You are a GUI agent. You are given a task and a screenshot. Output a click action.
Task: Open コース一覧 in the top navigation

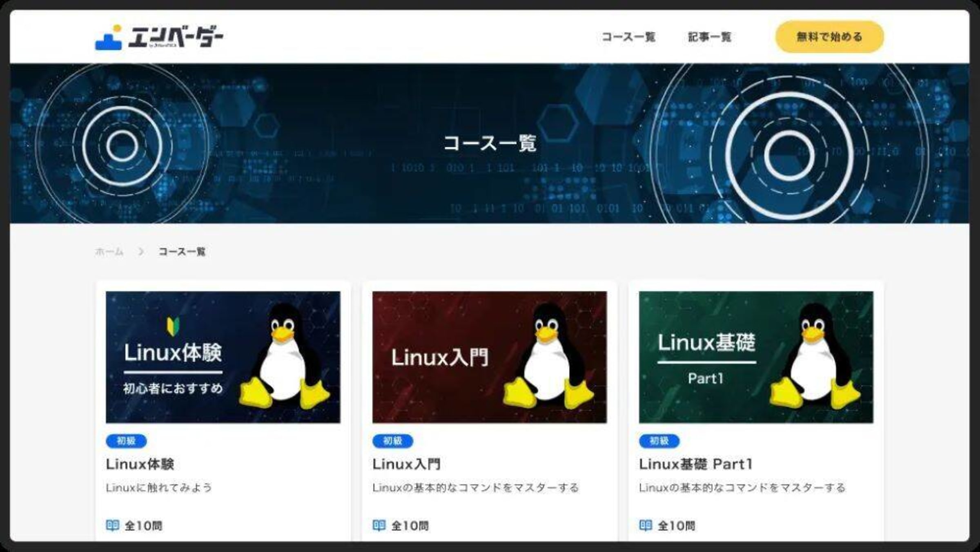point(628,37)
